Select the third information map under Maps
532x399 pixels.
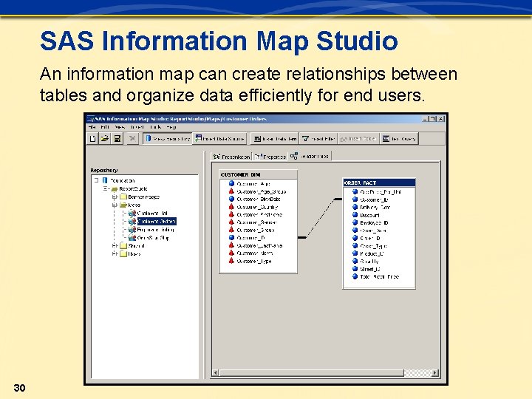[x=151, y=230]
